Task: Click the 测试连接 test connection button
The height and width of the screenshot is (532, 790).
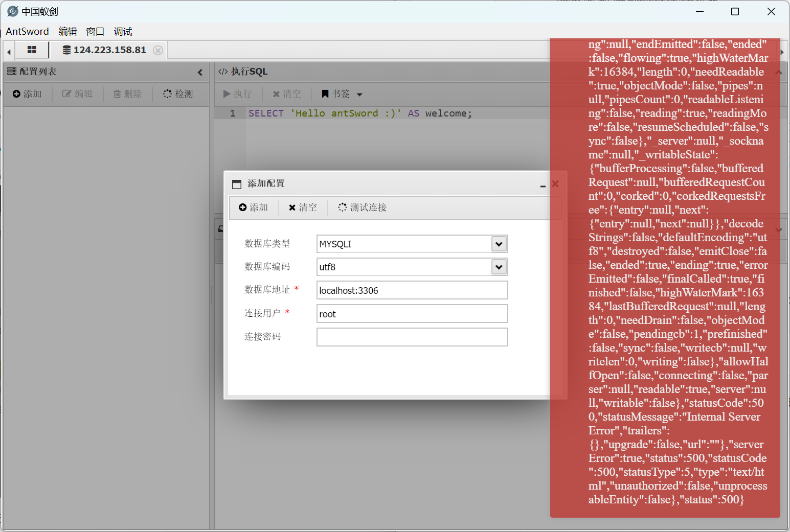Action: [363, 207]
